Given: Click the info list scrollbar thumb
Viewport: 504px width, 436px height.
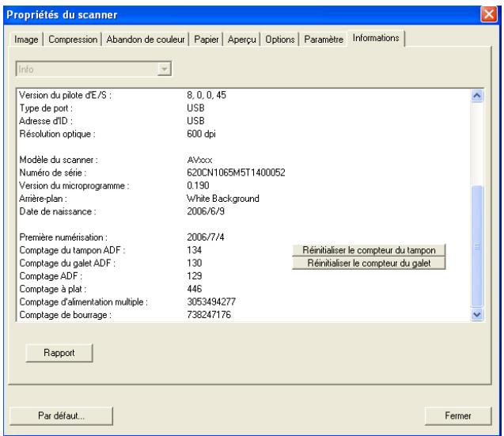Looking at the screenshot, I should pos(476,246).
